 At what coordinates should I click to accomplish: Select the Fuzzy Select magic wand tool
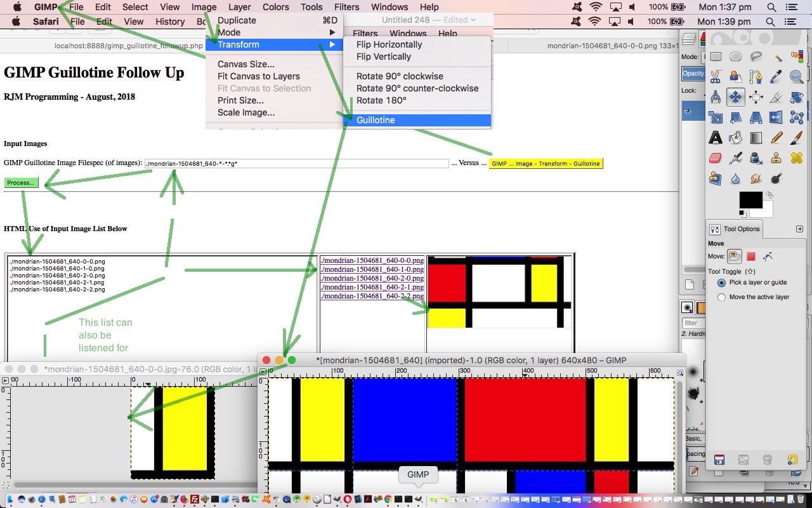[776, 57]
